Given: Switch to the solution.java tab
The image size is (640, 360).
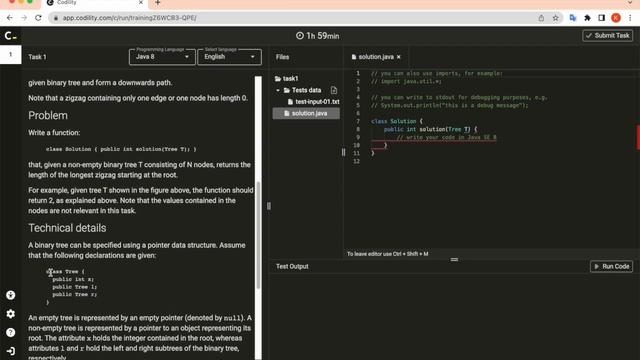Looking at the screenshot, I should [376, 57].
